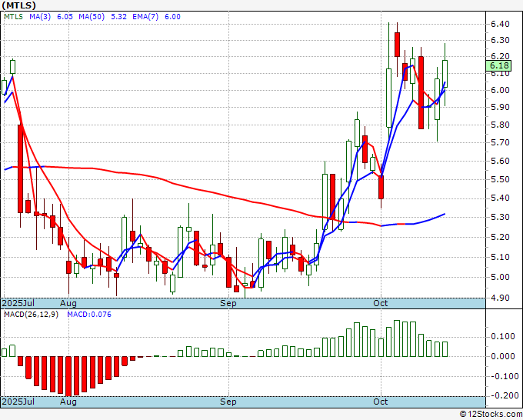The height and width of the screenshot is (420, 523).
Task: Click the current price tag 6.18
Action: coord(498,65)
